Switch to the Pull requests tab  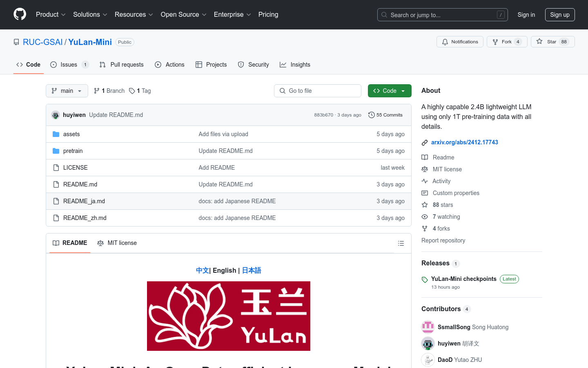122,65
